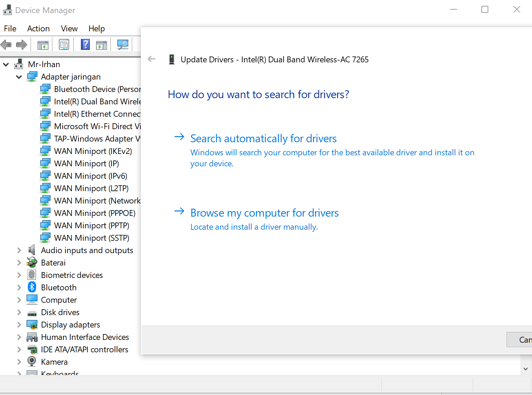The image size is (532, 395).
Task: Collapse the Adapter jaringan category
Action: [x=19, y=77]
